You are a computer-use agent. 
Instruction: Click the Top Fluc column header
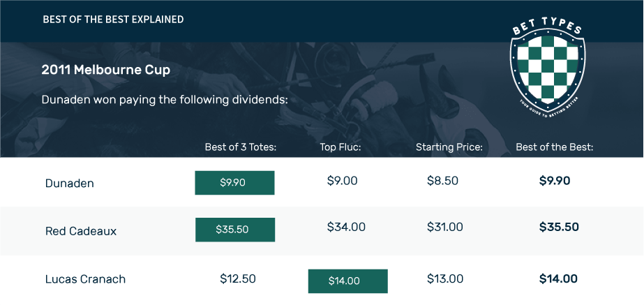(340, 147)
